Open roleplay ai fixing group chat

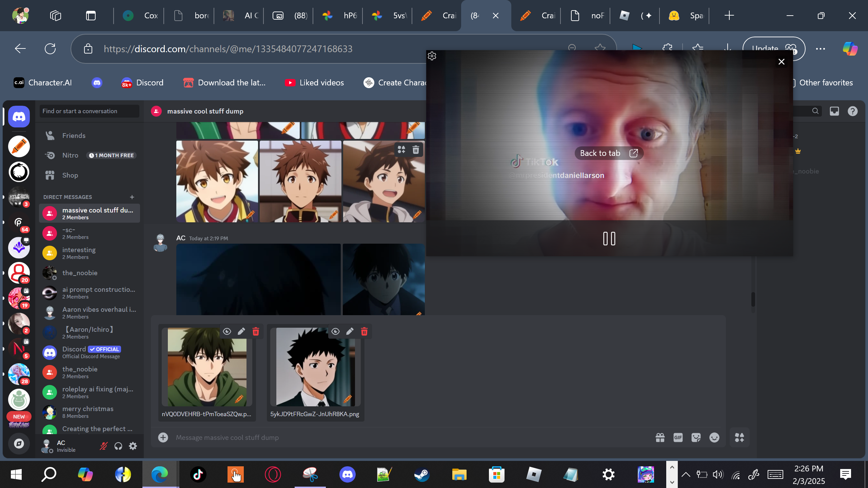click(x=90, y=392)
